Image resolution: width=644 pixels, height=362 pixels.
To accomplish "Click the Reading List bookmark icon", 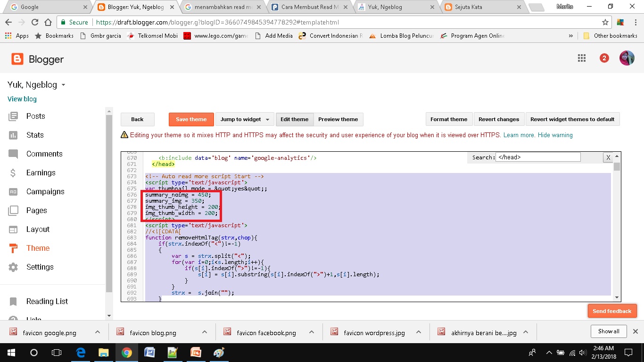I will [13, 301].
